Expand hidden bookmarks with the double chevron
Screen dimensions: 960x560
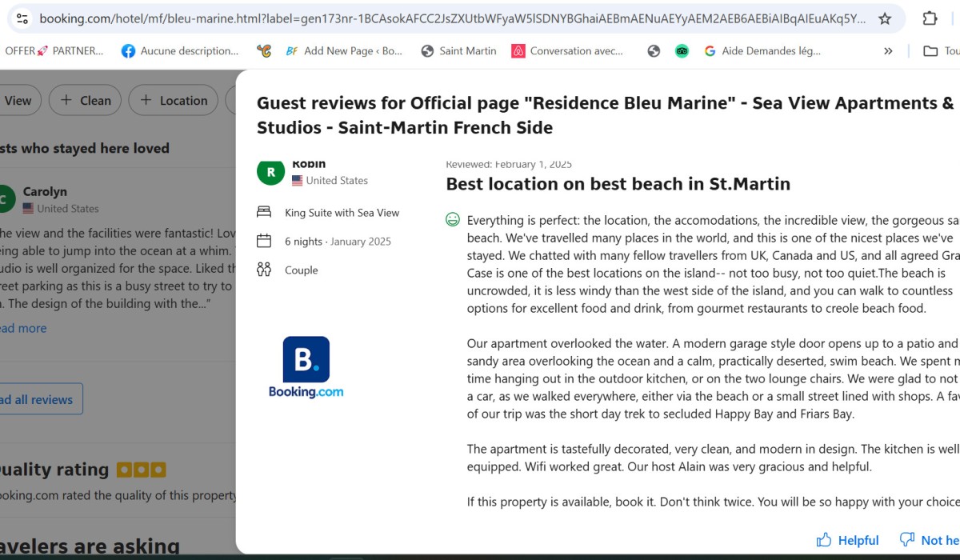pos(888,51)
